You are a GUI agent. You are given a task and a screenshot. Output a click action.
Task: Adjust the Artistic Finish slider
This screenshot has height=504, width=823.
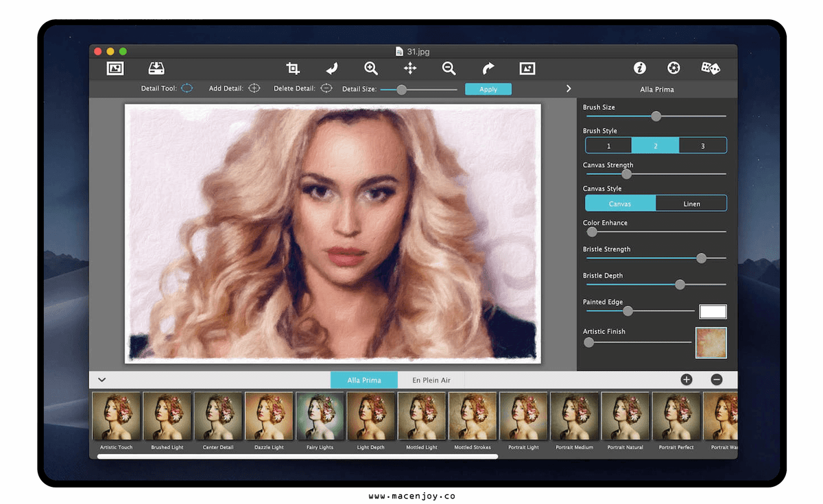click(x=637, y=341)
